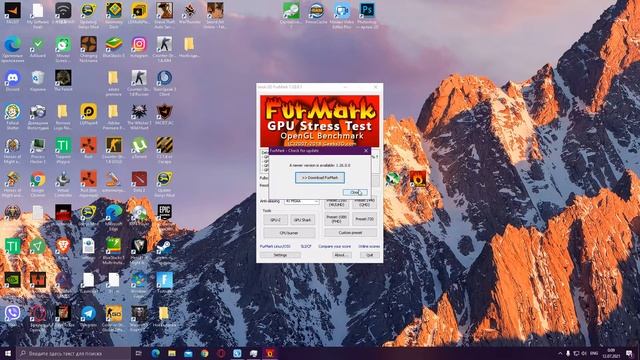Open the Mail app from the taskbar

coord(188,353)
